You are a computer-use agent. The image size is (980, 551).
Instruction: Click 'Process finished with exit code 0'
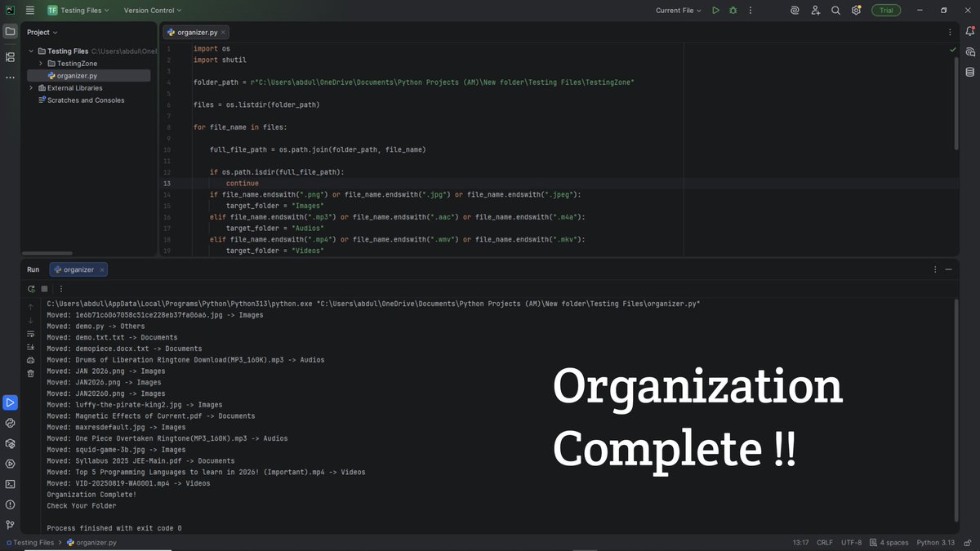pyautogui.click(x=114, y=528)
